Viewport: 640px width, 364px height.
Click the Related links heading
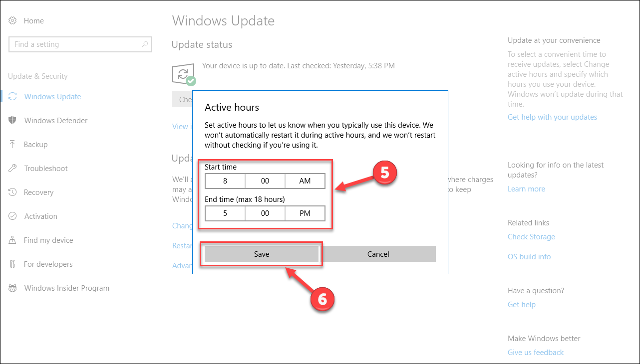528,223
